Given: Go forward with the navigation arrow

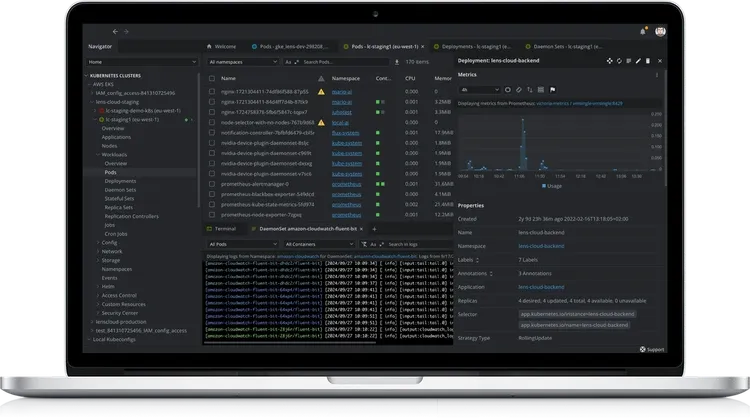Looking at the screenshot, I should click(126, 32).
